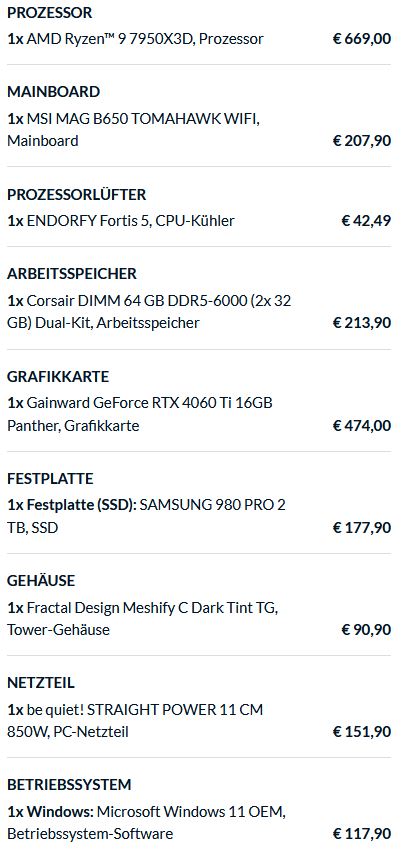404x859 pixels.
Task: Click the NETZTEIL section heading
Action: click(x=41, y=683)
